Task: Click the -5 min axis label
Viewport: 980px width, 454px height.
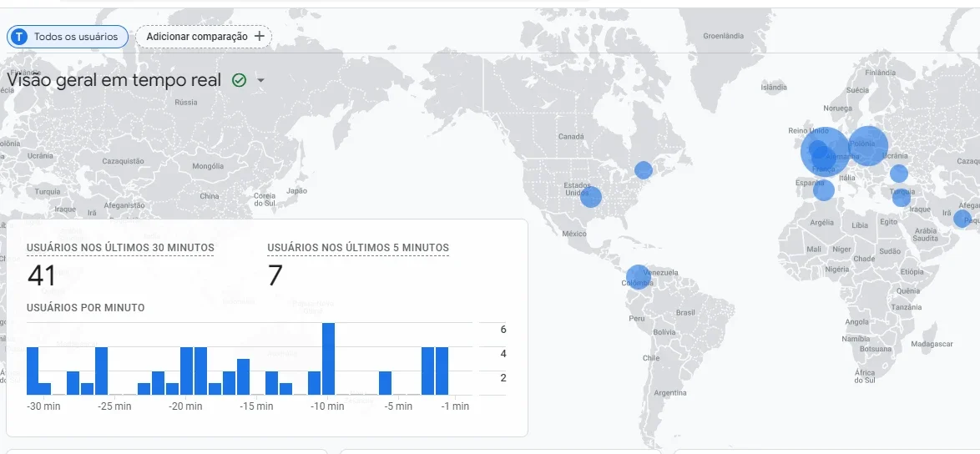Action: pyautogui.click(x=398, y=406)
